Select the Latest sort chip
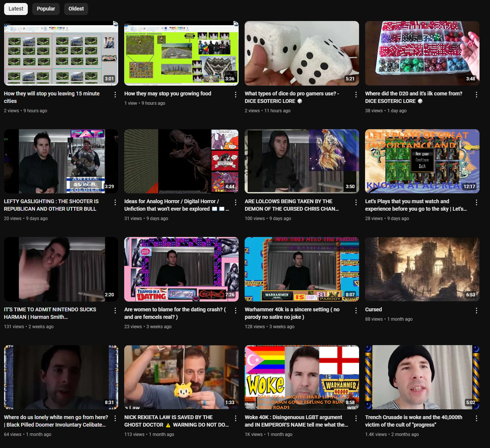490x448 pixels. click(x=16, y=9)
